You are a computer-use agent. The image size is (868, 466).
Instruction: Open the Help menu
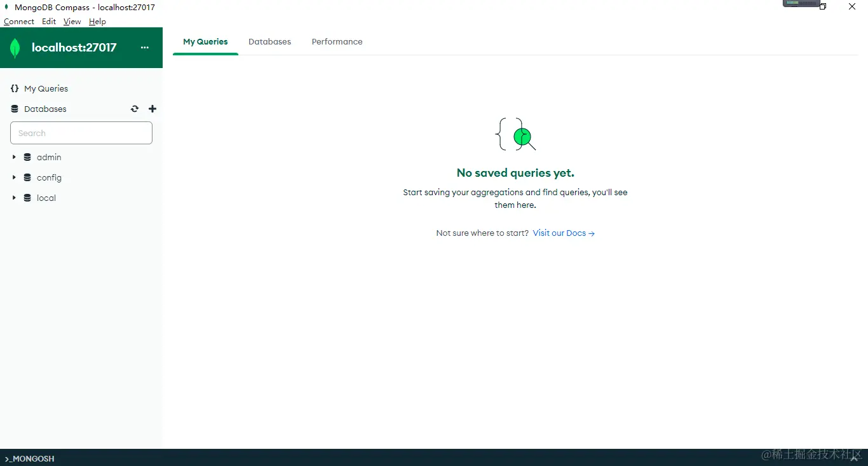coord(97,22)
